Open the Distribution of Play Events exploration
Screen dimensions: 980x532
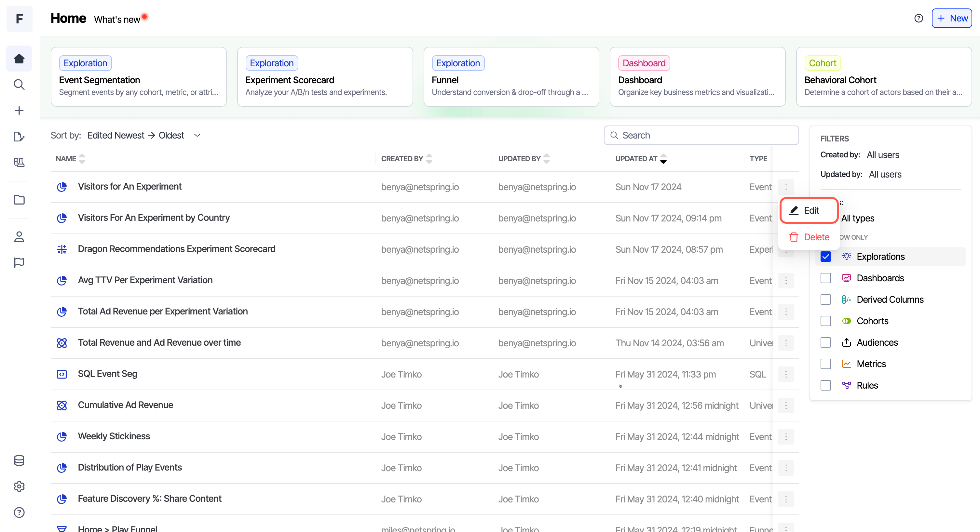pos(130,468)
